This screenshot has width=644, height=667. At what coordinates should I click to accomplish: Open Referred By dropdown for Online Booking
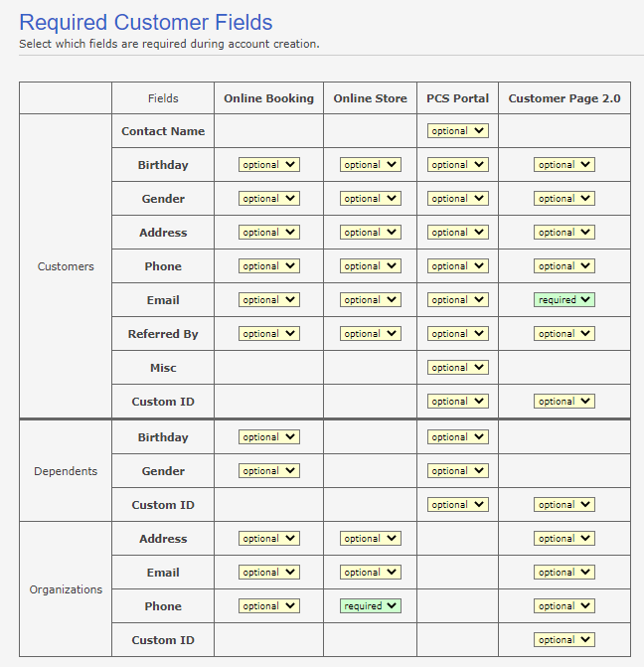tap(268, 334)
